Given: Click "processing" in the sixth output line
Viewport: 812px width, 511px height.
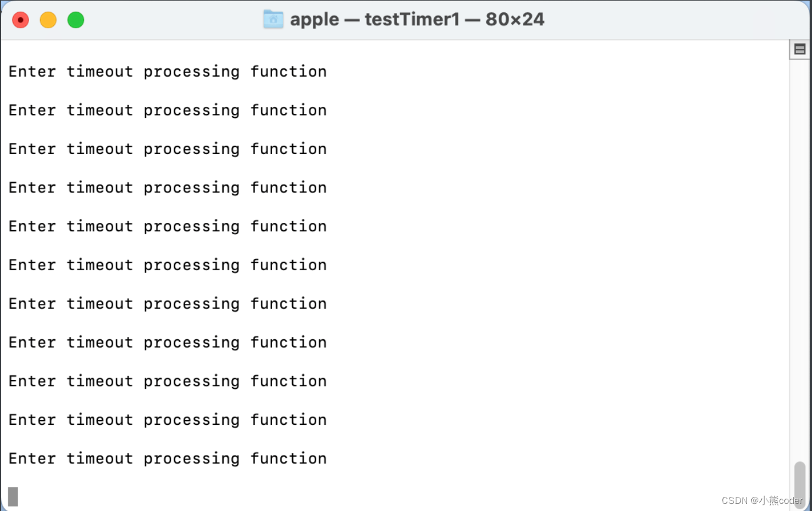Looking at the screenshot, I should coord(191,265).
